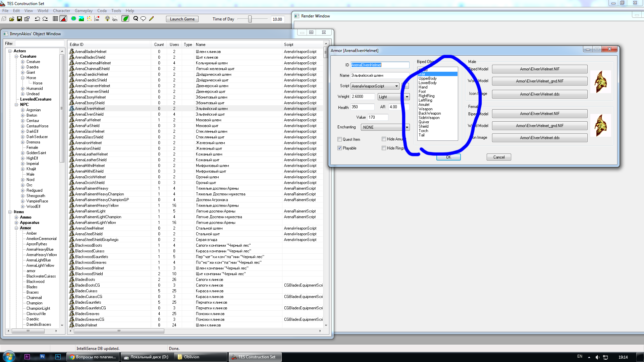Toggle the light bulb brightness icon
Image resolution: width=644 pixels, height=362 pixels.
point(107,19)
